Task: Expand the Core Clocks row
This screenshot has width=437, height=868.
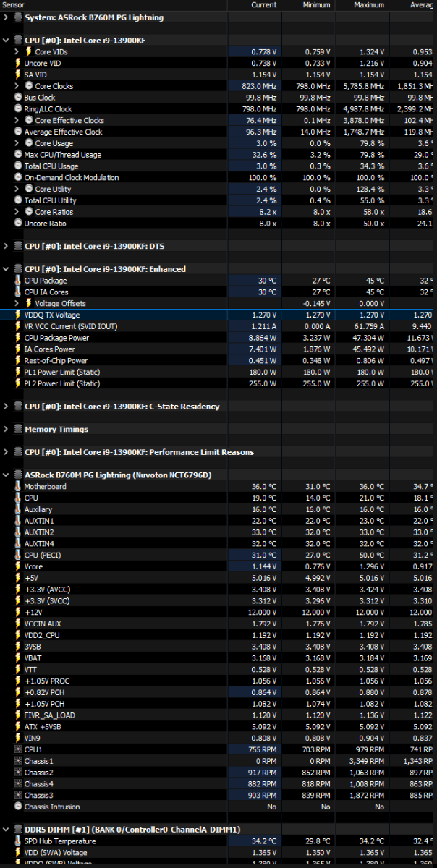Action: (x=17, y=86)
